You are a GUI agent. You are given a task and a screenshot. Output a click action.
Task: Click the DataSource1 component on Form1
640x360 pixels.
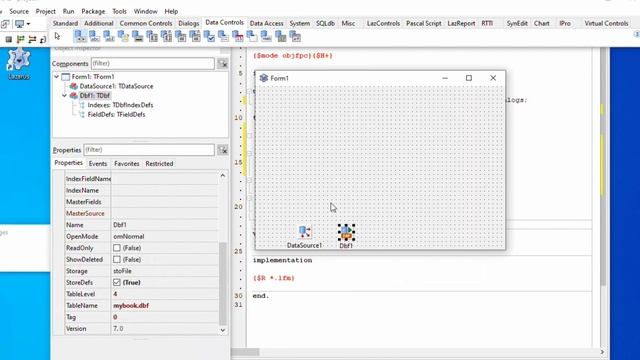click(304, 232)
